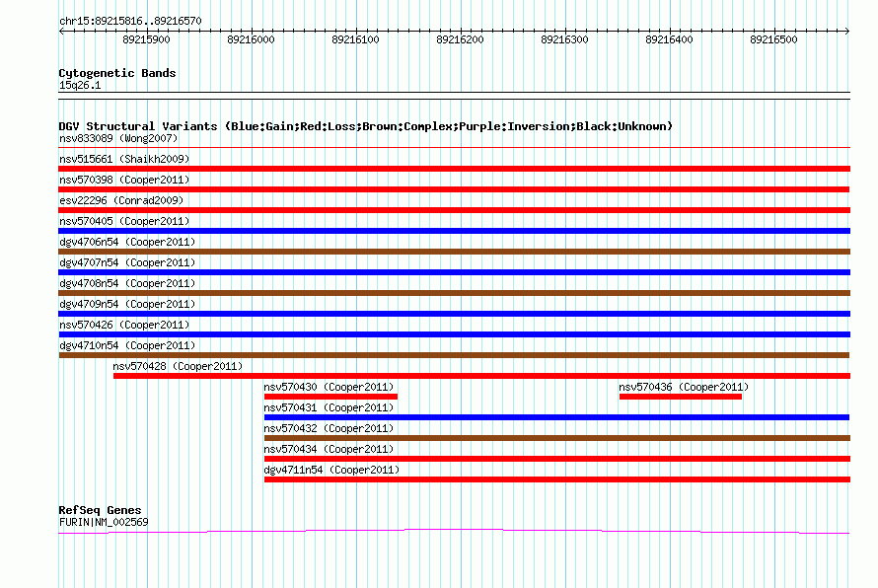Click ruler position 89216100
878x588 pixels.
[355, 39]
